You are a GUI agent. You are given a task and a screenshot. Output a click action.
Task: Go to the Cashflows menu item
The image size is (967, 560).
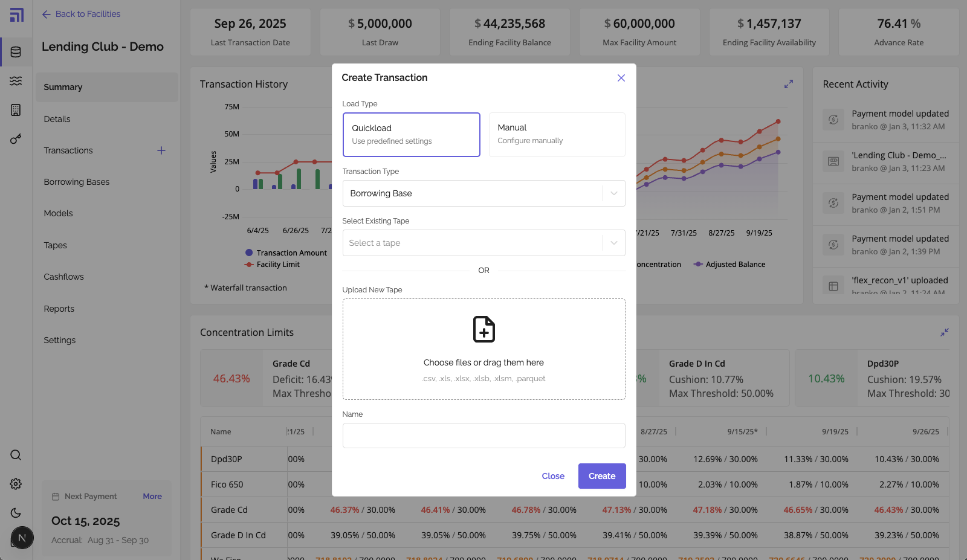(64, 277)
